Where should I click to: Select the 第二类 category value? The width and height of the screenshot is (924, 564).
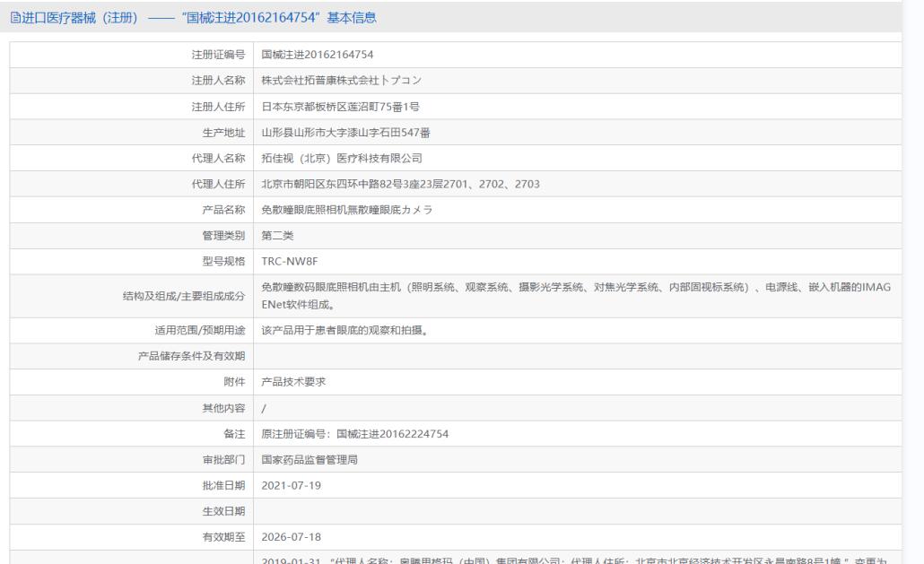pos(277,236)
